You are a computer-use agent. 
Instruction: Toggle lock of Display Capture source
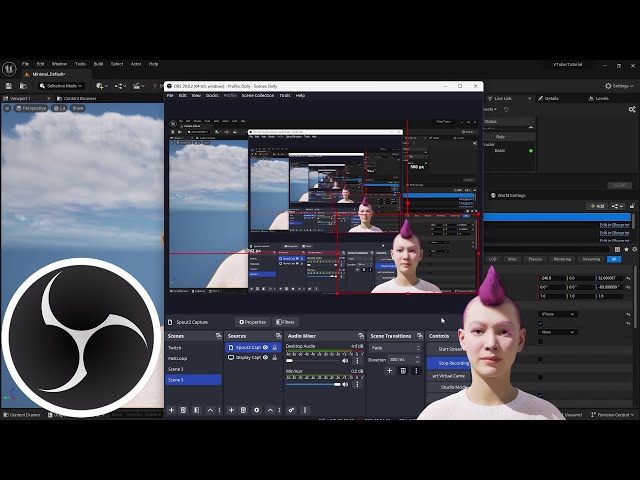275,358
